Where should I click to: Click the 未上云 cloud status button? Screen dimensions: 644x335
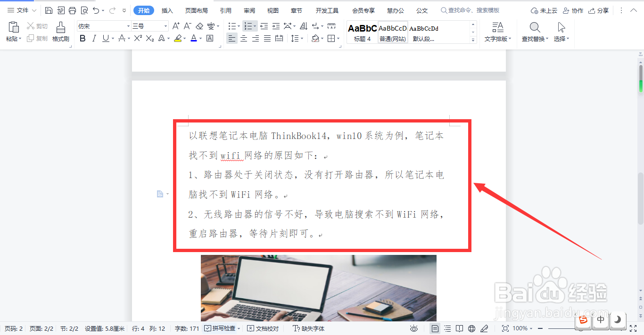[x=544, y=10]
